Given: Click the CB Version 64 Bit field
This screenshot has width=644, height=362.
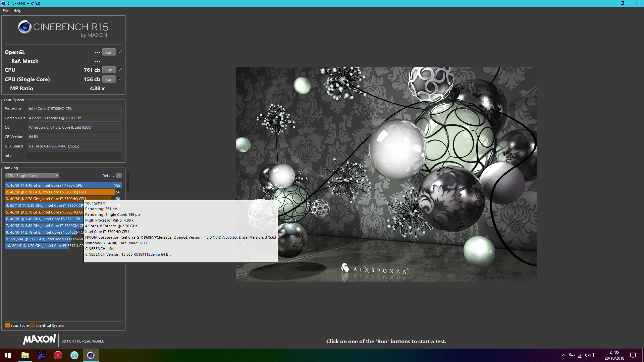Looking at the screenshot, I should tap(74, 137).
